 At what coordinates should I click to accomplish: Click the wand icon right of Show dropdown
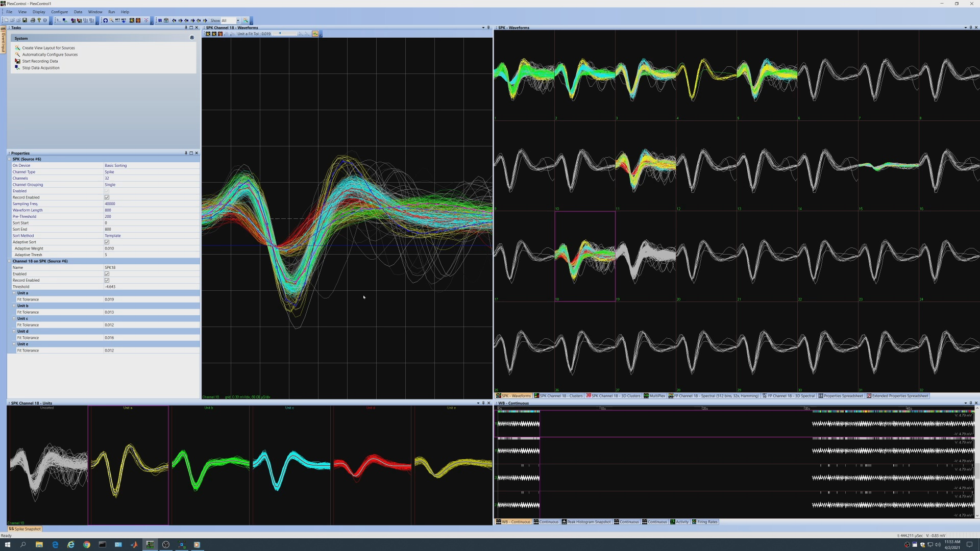click(x=246, y=20)
